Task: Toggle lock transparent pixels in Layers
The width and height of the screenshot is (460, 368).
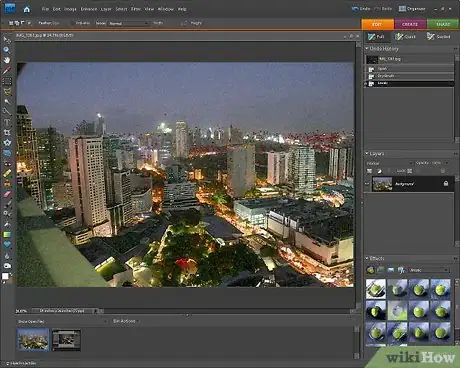Action: pyautogui.click(x=410, y=171)
